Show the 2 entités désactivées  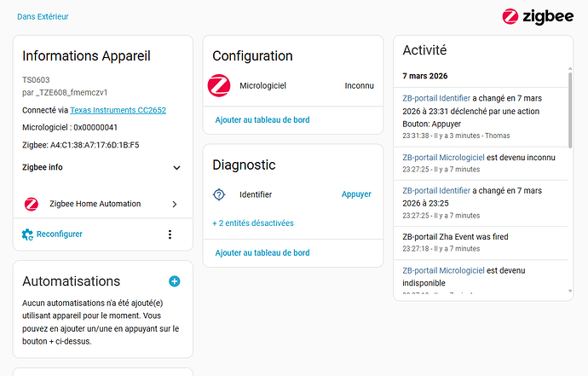253,223
